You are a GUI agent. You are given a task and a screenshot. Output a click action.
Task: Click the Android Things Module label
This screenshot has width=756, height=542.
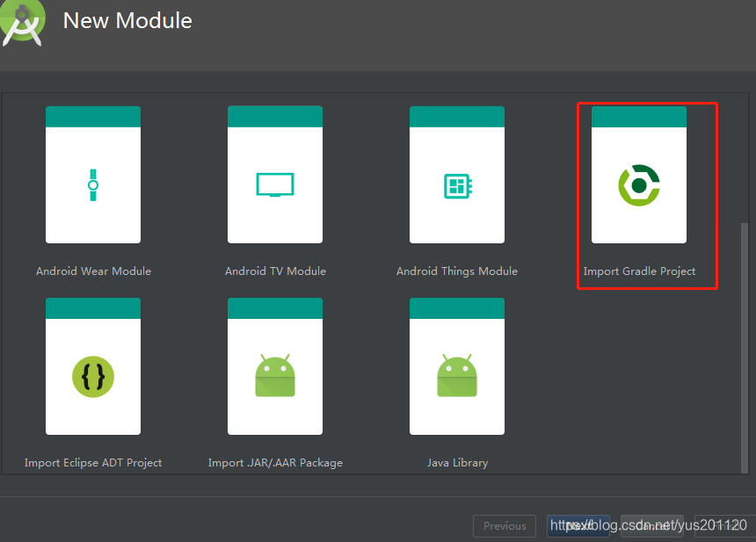click(x=457, y=271)
